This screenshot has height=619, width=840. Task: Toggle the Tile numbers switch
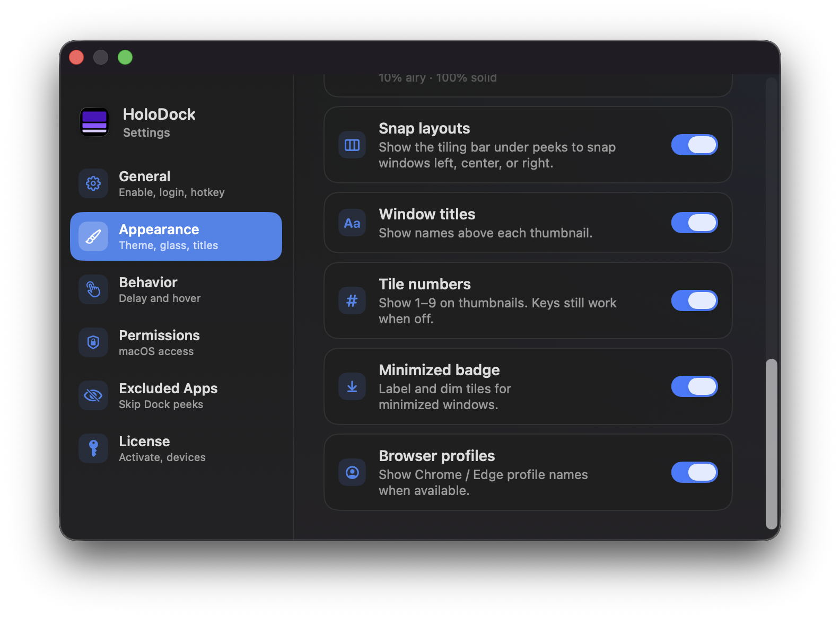click(x=694, y=300)
